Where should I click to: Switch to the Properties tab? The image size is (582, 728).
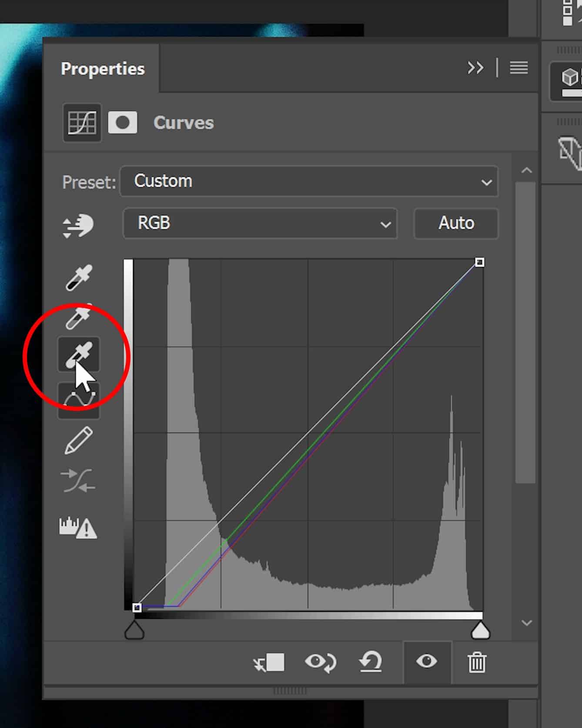pos(103,69)
